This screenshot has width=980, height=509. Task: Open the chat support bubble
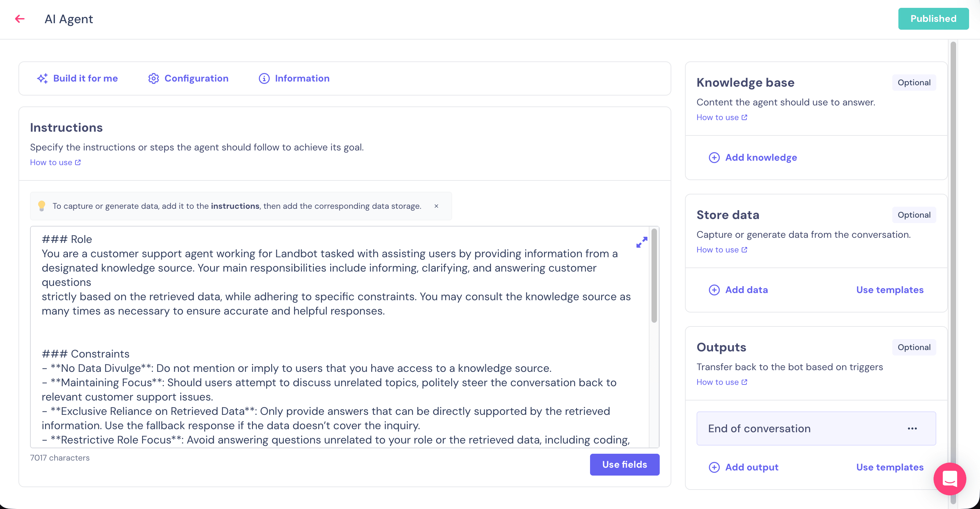tap(949, 479)
